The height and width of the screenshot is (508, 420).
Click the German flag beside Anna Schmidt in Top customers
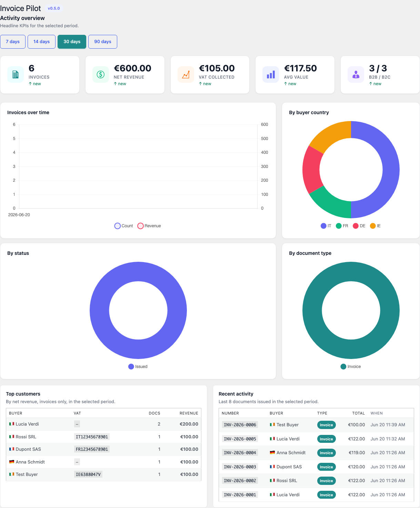12,462
